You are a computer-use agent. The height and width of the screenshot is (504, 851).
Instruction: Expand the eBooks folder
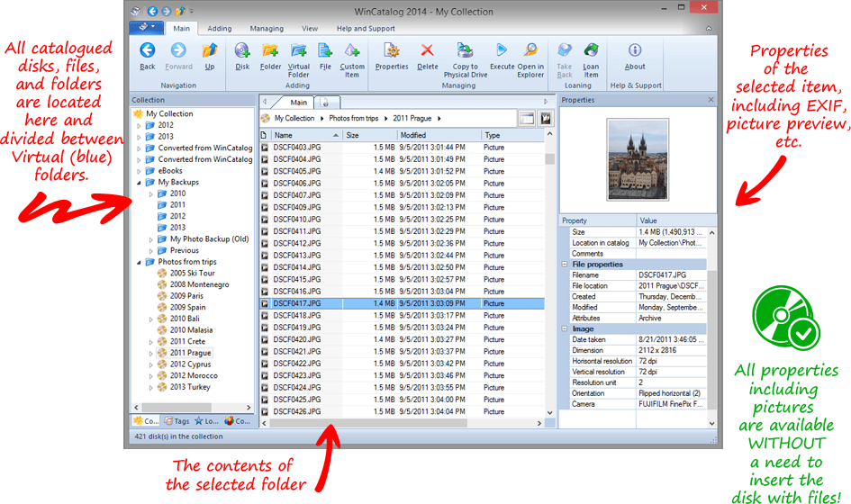click(139, 171)
